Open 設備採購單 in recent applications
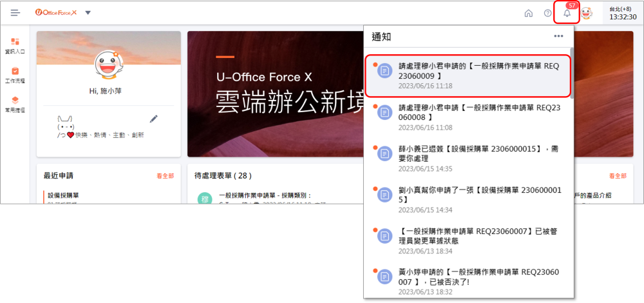This screenshot has height=303, width=644. pyautogui.click(x=64, y=195)
